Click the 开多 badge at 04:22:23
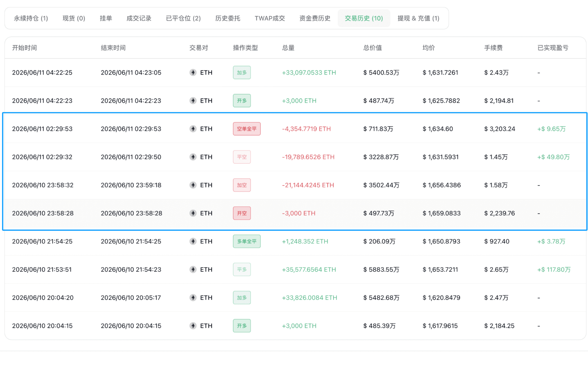The height and width of the screenshot is (367, 588). pos(242,101)
